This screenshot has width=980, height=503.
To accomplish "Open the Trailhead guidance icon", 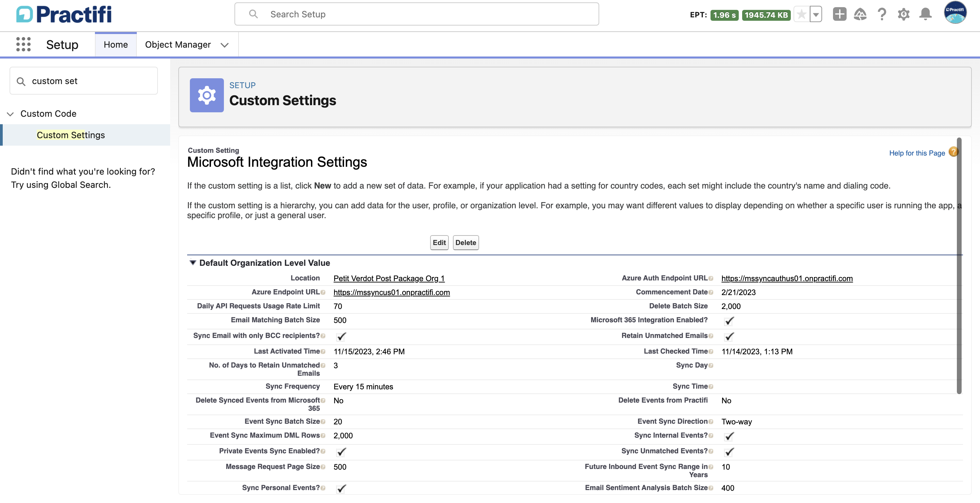I will pos(860,14).
